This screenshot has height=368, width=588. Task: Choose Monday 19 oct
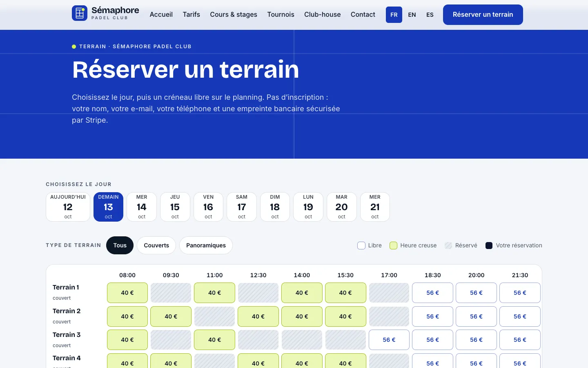[x=308, y=207]
